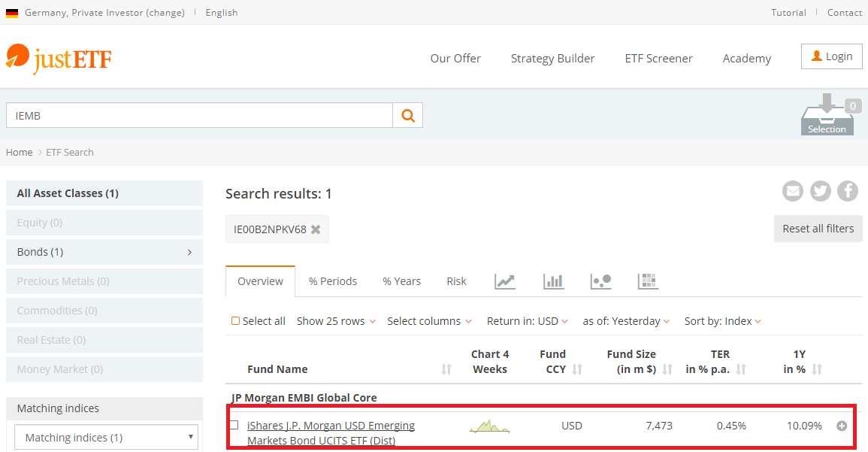Open the heatmap grid view tab
868x452 pixels.
point(647,281)
